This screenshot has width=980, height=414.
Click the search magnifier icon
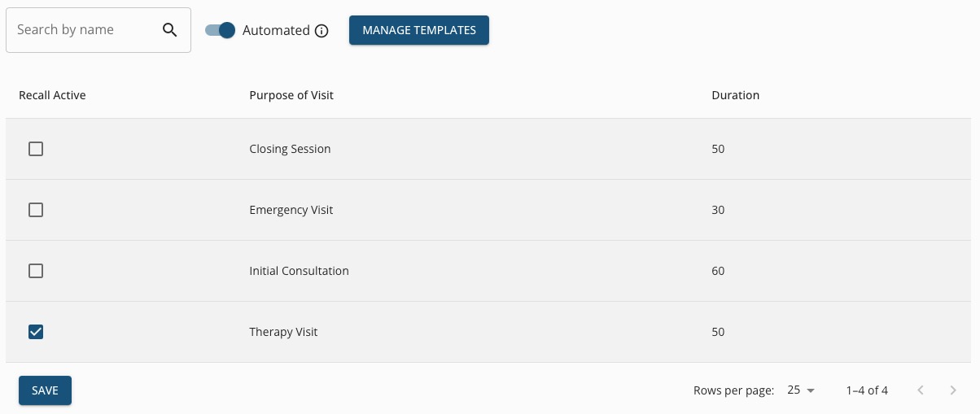coord(169,30)
